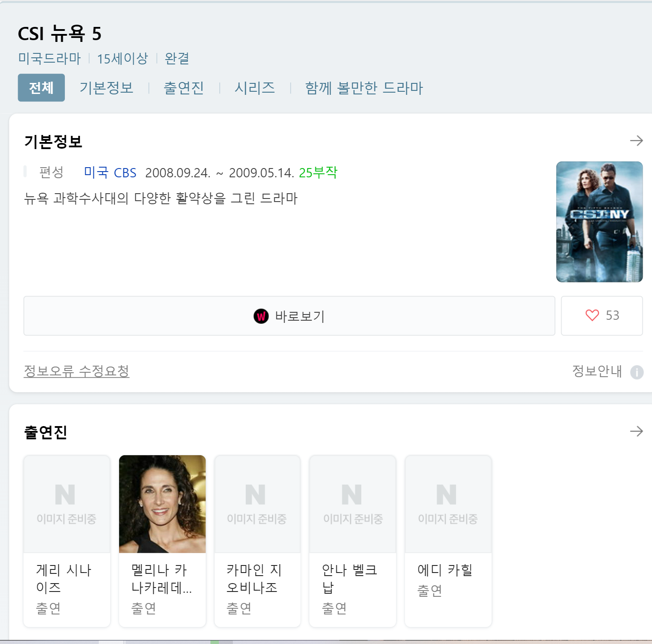The width and height of the screenshot is (652, 644).
Task: Switch to the 기본정보 tab
Action: click(106, 88)
